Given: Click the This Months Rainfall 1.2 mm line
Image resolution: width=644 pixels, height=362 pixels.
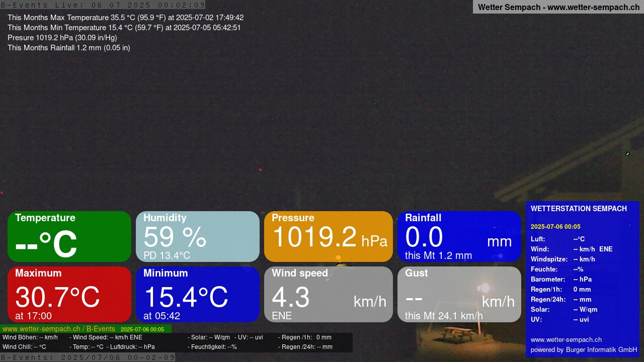Looking at the screenshot, I should 69,48.
